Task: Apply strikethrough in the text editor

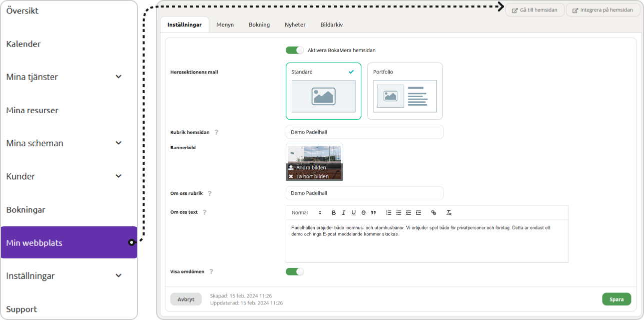Action: [x=363, y=213]
